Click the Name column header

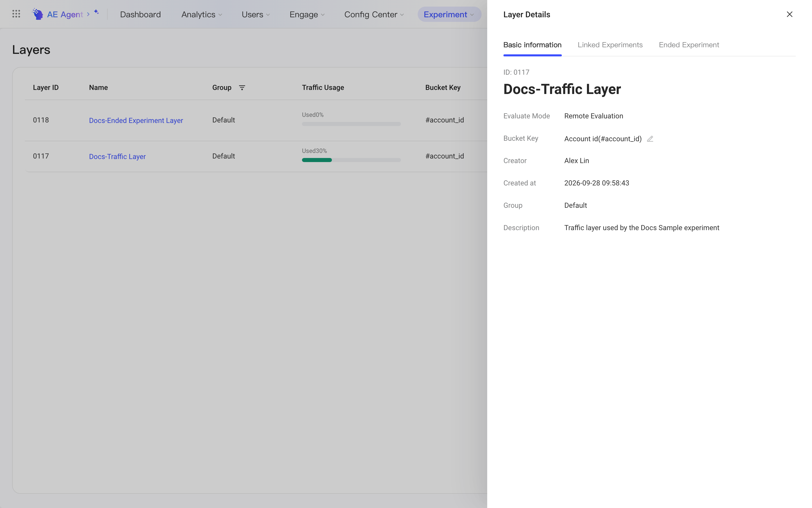pos(98,88)
